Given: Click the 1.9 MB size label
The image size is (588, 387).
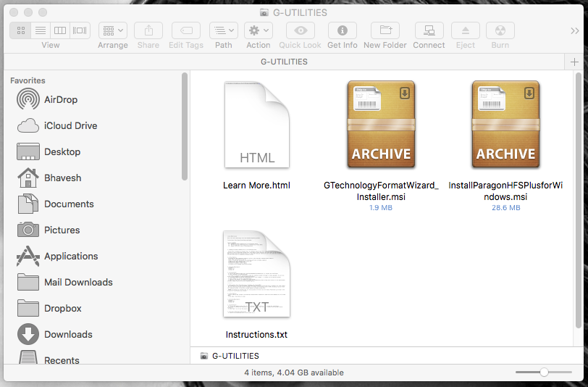Looking at the screenshot, I should coord(381,207).
